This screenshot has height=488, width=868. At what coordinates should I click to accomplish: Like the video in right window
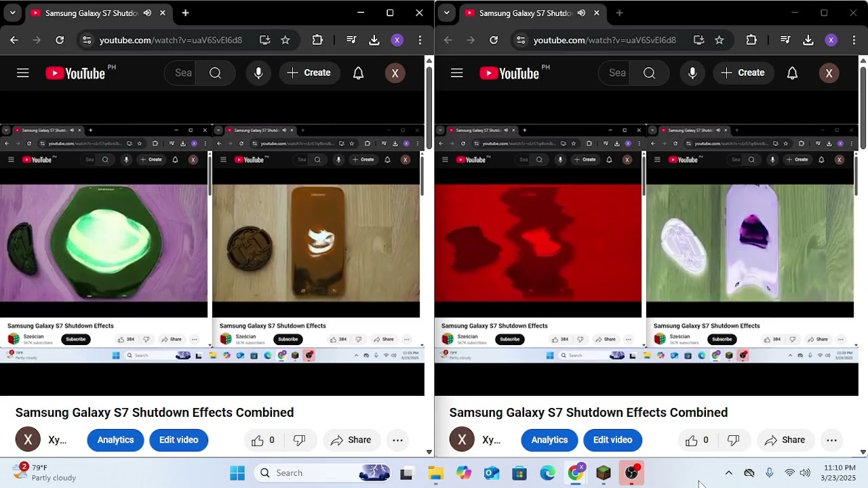[x=697, y=441]
